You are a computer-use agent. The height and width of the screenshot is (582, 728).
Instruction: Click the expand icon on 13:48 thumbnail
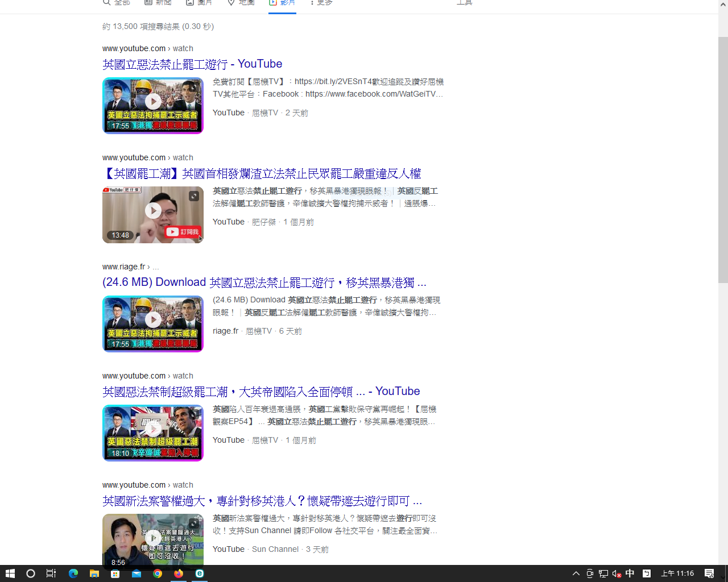pos(194,196)
